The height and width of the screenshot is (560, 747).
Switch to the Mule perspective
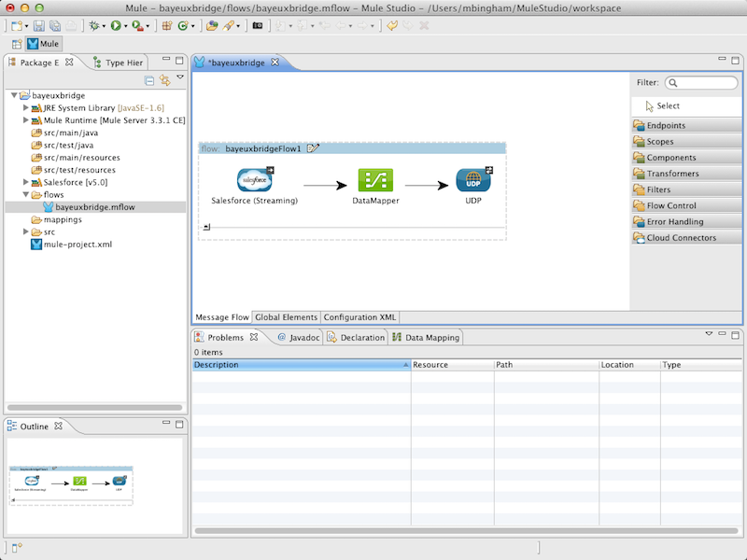click(x=43, y=44)
